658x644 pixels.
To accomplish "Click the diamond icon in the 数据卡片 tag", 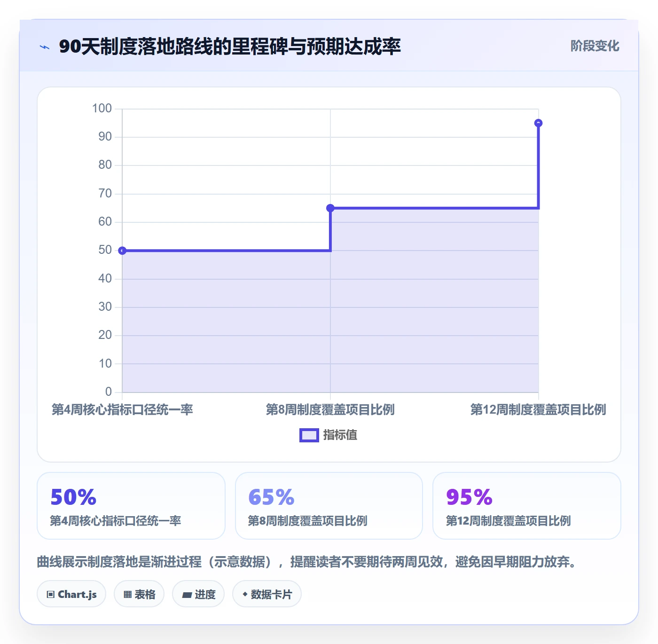I will (245, 594).
